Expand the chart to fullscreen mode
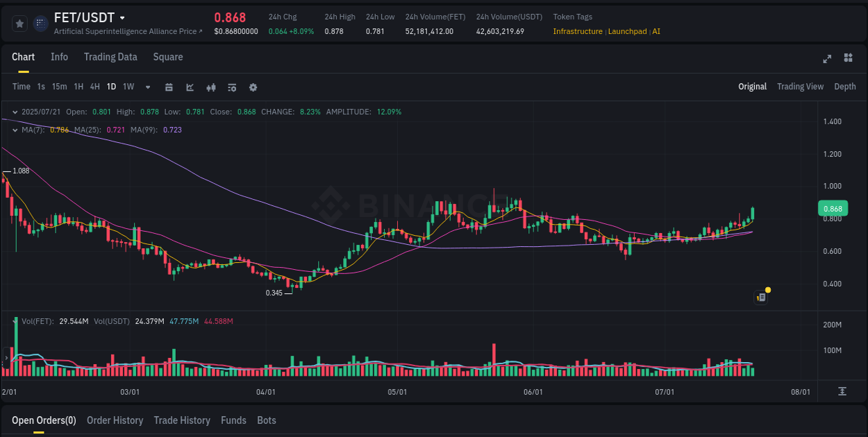Image resolution: width=868 pixels, height=437 pixels. [827, 59]
